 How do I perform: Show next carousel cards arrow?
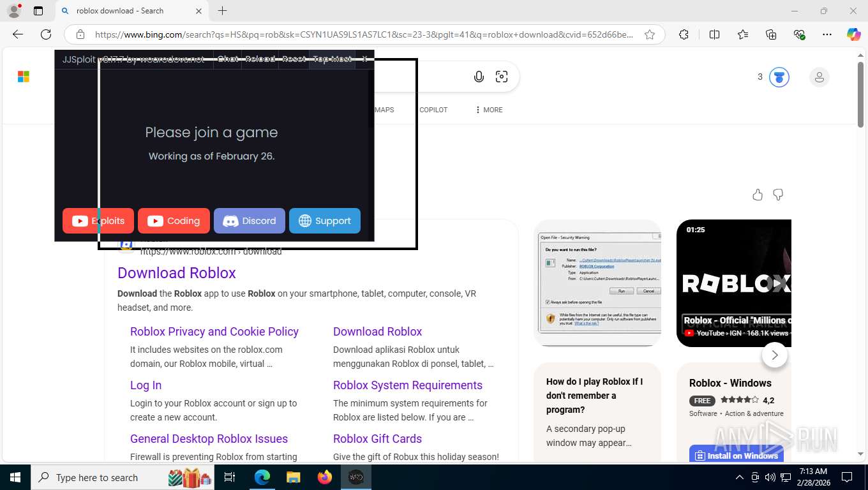pos(775,355)
